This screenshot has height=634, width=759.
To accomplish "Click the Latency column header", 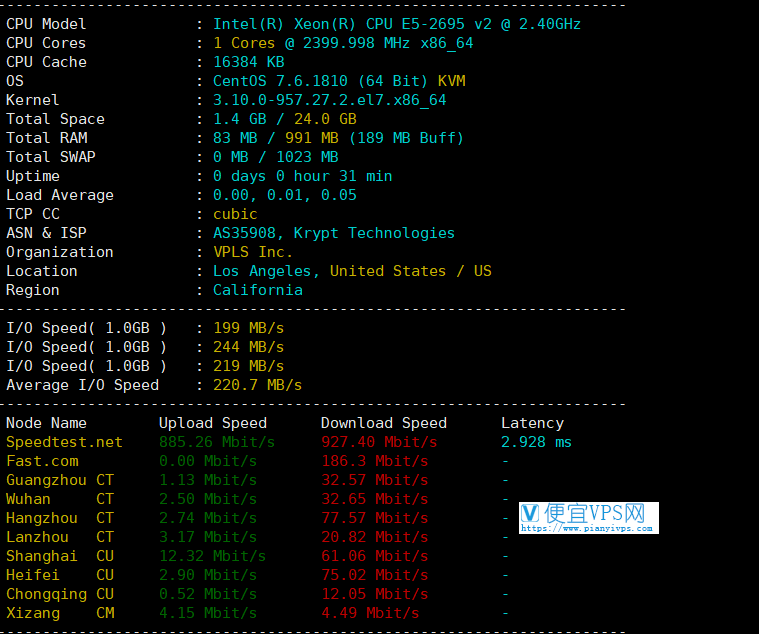I will point(532,423).
